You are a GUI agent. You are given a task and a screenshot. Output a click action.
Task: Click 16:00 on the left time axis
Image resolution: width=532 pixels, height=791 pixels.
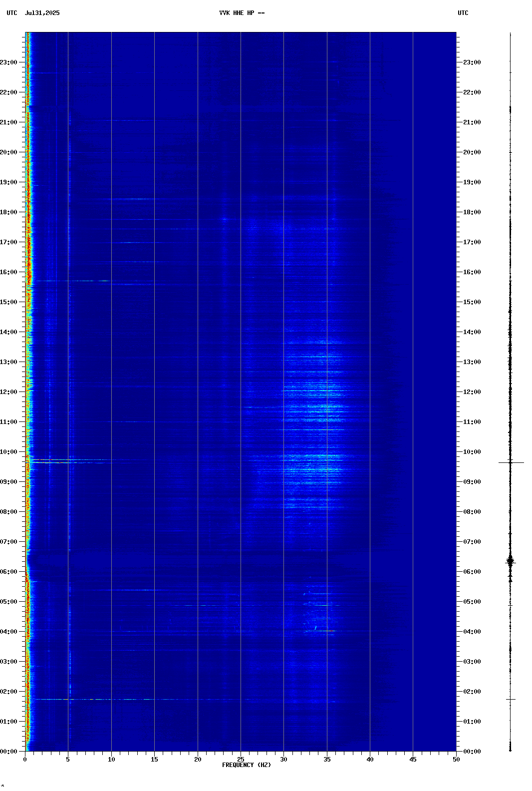tap(8, 272)
